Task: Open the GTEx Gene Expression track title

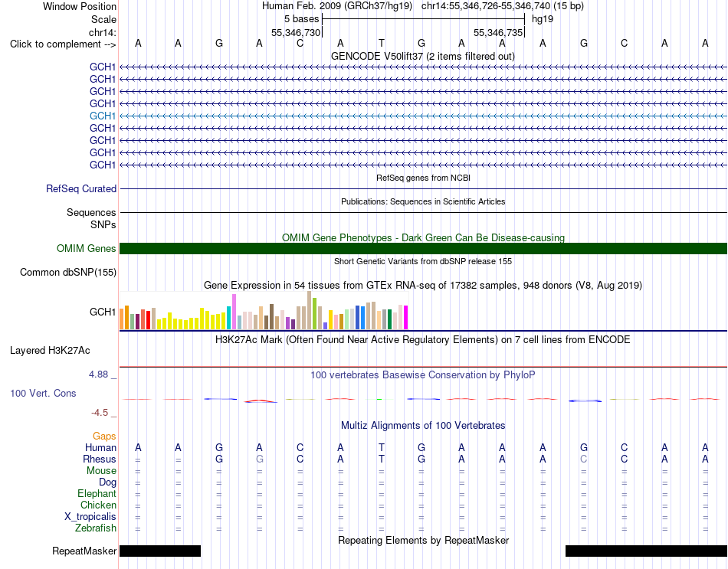Action: [423, 285]
